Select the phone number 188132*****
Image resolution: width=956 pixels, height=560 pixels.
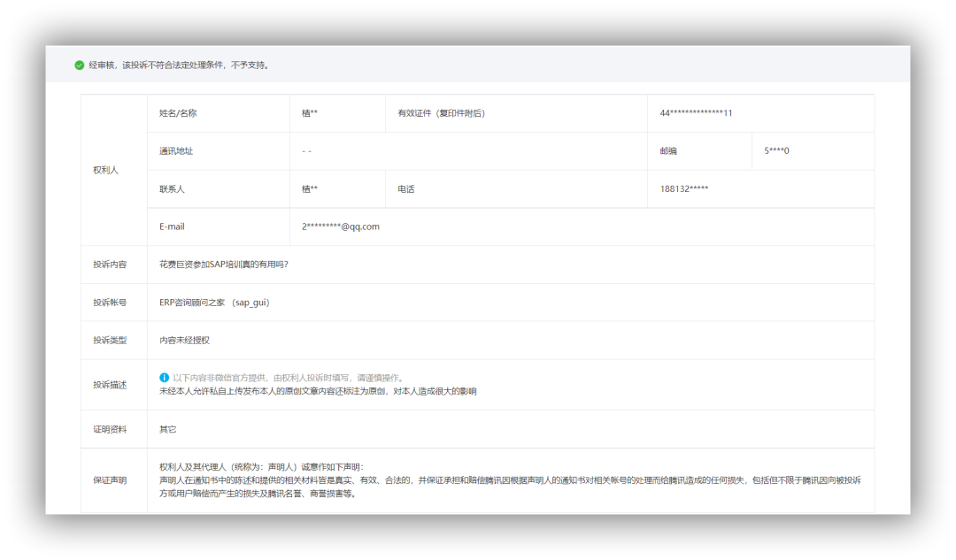pyautogui.click(x=684, y=189)
